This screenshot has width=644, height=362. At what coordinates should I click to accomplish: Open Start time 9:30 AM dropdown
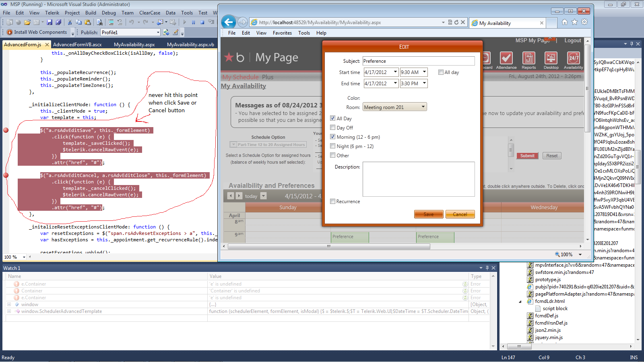424,72
